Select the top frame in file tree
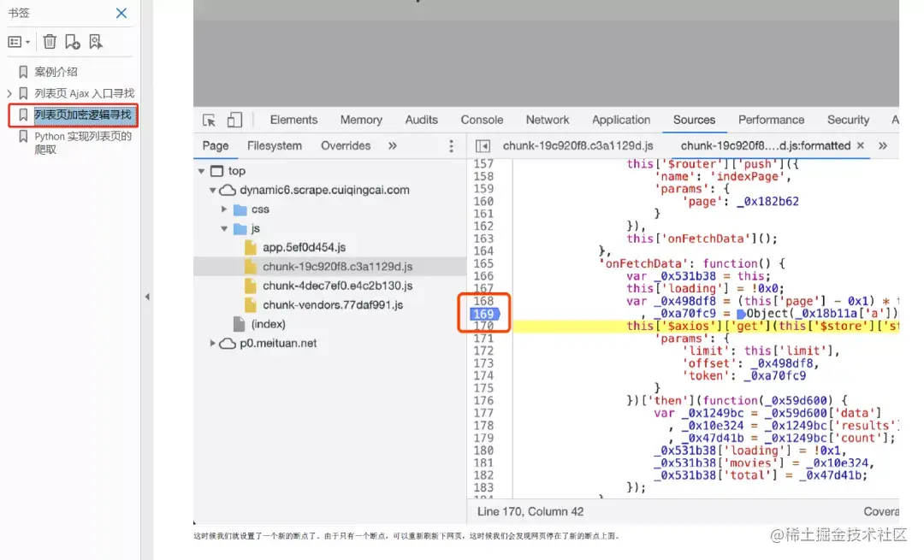This screenshot has width=924, height=560. (x=236, y=171)
